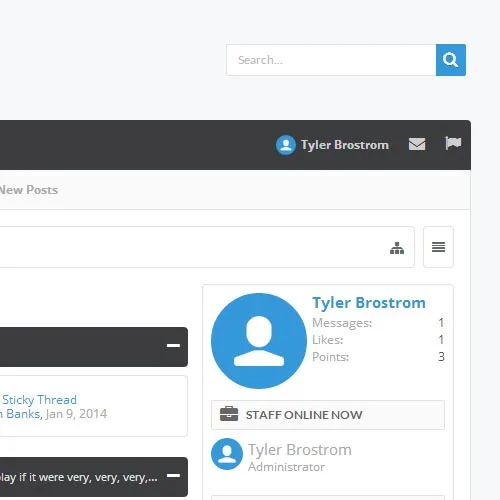Screen dimensions: 500x500
Task: Click the Banks author link
Action: click(x=23, y=414)
